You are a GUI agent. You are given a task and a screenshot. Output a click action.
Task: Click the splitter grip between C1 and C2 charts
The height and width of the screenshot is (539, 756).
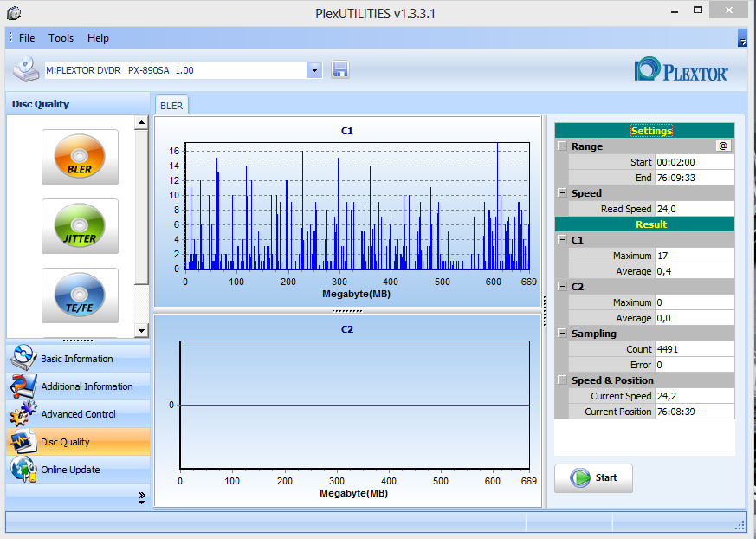tap(347, 311)
